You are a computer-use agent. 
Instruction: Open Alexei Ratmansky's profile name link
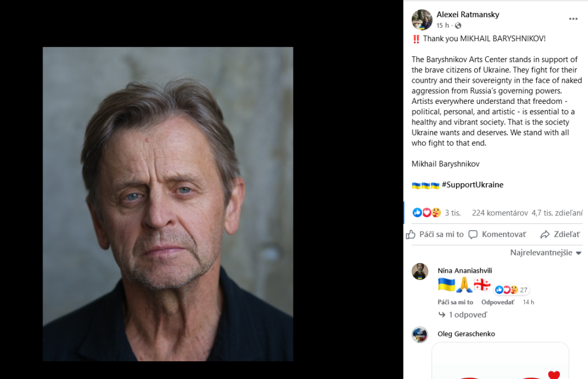[x=467, y=14]
